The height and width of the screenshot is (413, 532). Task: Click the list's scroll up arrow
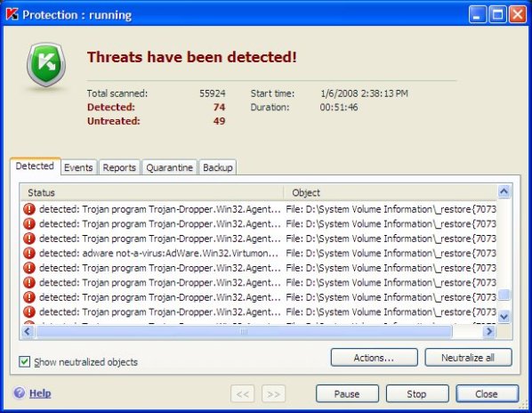click(504, 191)
